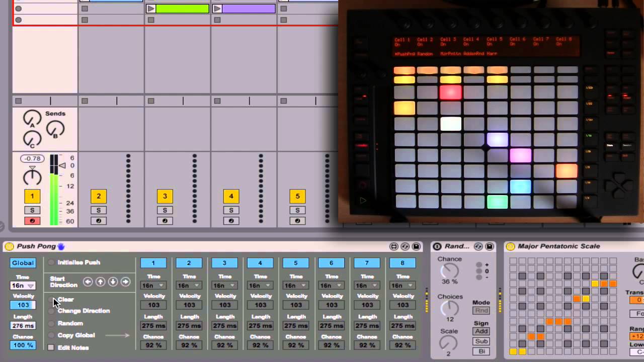Select cell 2 header in Push Pong
The width and height of the screenshot is (644, 362).
(x=189, y=263)
